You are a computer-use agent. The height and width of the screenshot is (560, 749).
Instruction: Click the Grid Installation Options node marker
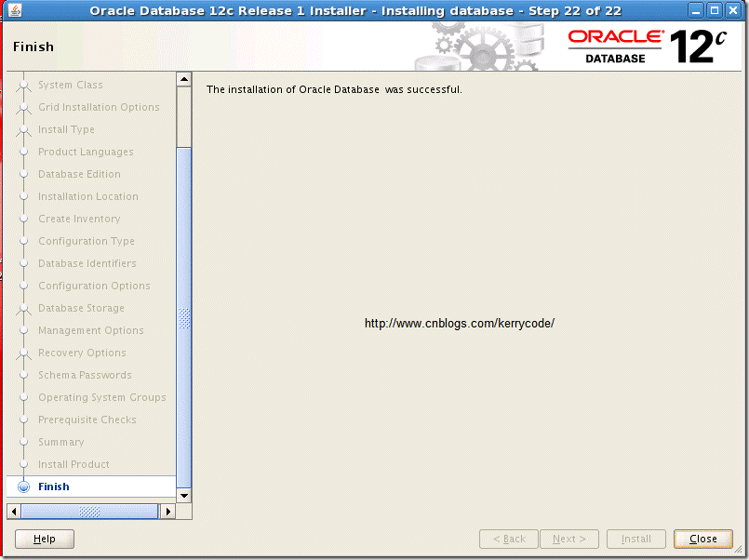(x=23, y=108)
